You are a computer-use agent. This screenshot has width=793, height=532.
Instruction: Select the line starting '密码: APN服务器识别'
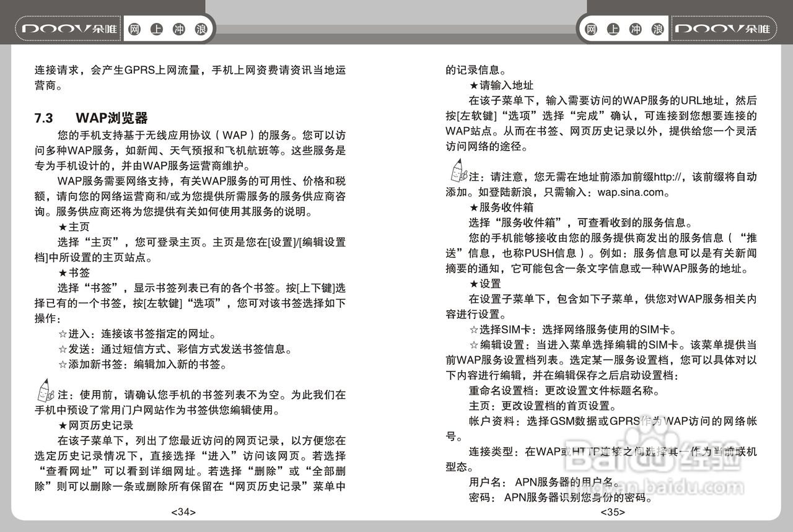561,498
